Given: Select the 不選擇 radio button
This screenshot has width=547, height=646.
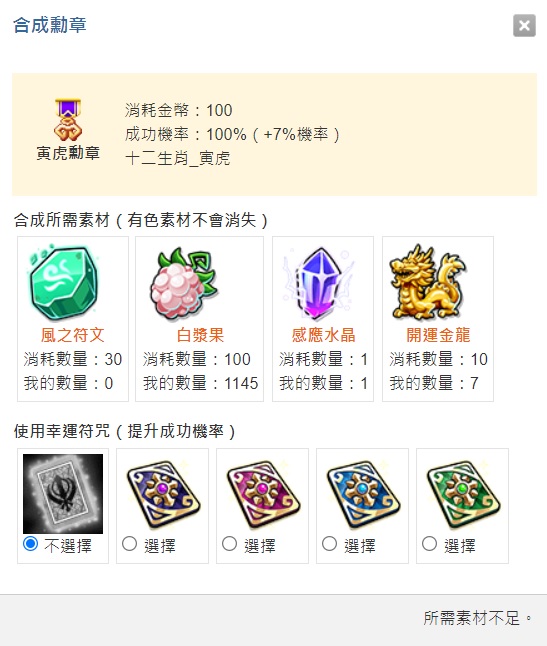Looking at the screenshot, I should [30, 544].
